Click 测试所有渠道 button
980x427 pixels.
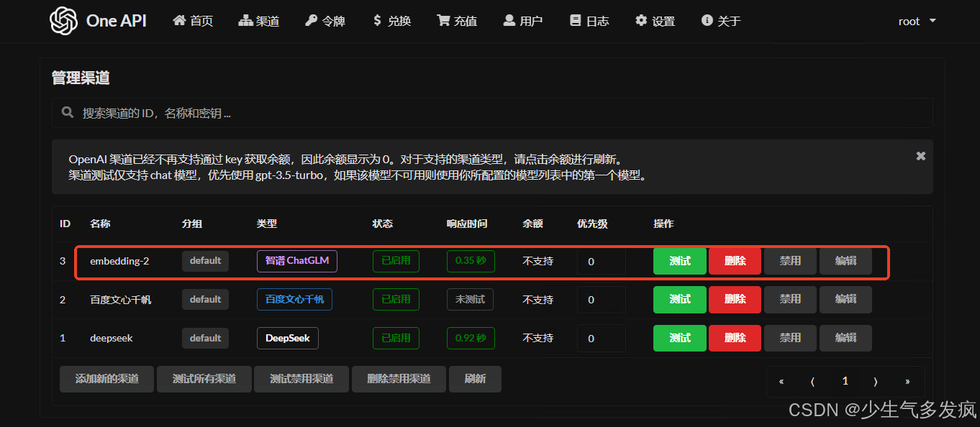coord(204,379)
